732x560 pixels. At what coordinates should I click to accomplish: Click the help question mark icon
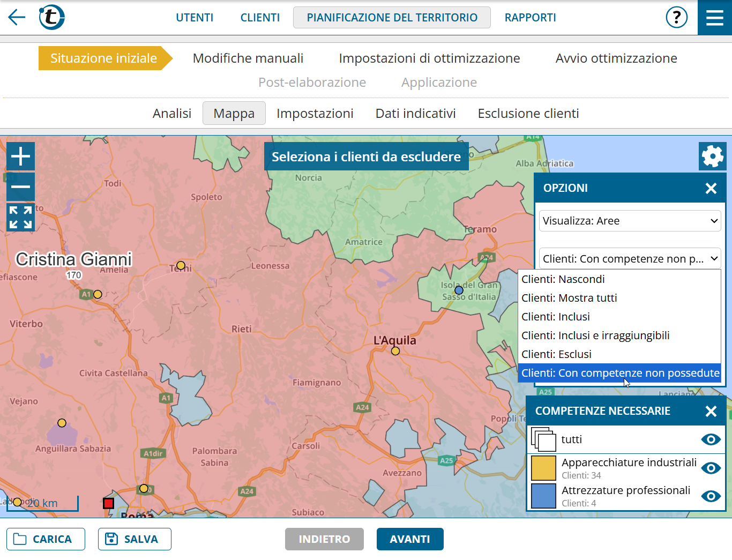676,18
